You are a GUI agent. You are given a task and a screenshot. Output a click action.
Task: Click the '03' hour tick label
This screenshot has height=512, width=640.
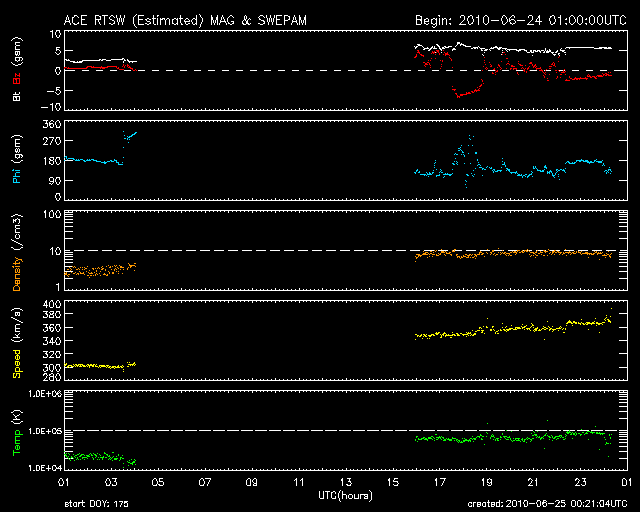pyautogui.click(x=111, y=483)
